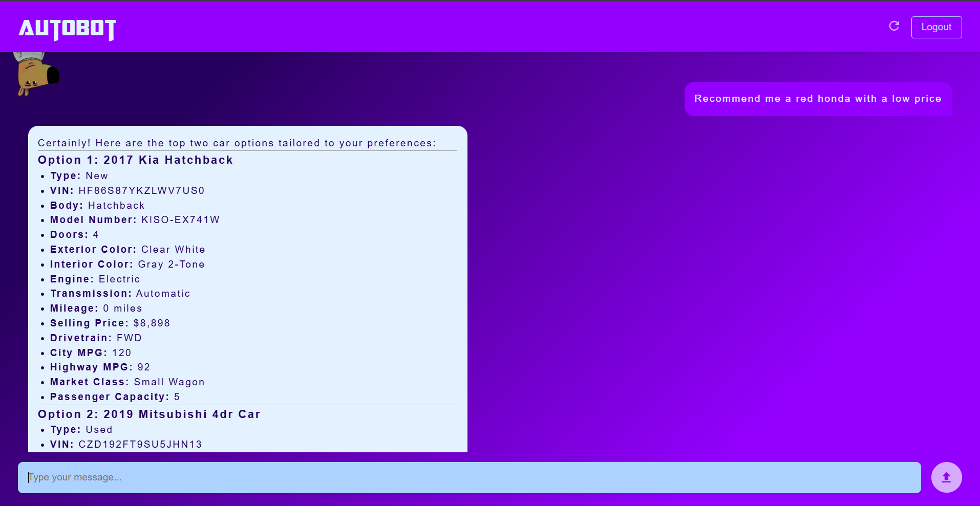980x506 pixels.
Task: Click the 'Doors: 4' line
Action: (x=74, y=235)
